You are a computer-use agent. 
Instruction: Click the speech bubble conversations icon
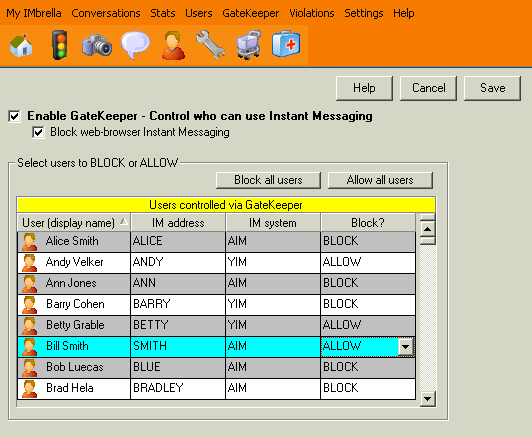click(135, 45)
